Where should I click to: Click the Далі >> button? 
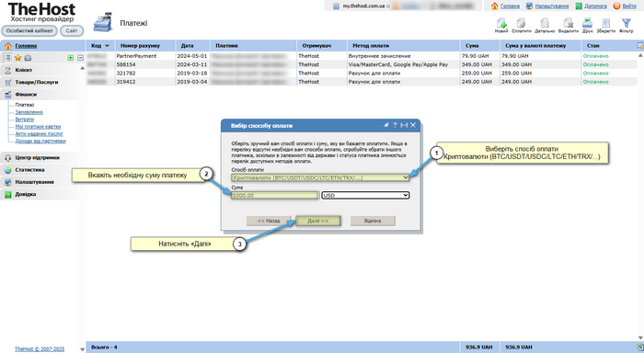coord(318,221)
